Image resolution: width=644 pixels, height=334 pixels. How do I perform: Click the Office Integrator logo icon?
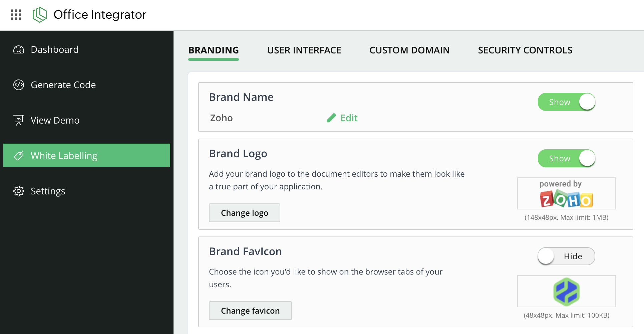(x=40, y=15)
